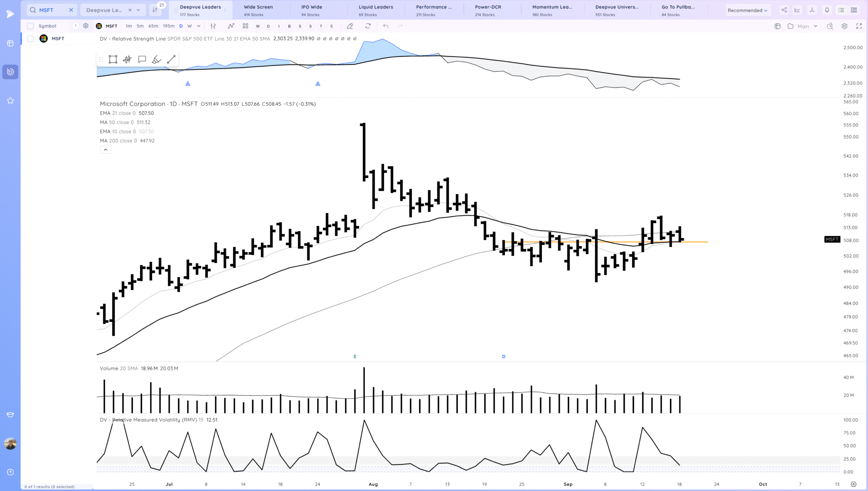Open the network nodes icon in top bar
868x491 pixels.
click(x=812, y=10)
